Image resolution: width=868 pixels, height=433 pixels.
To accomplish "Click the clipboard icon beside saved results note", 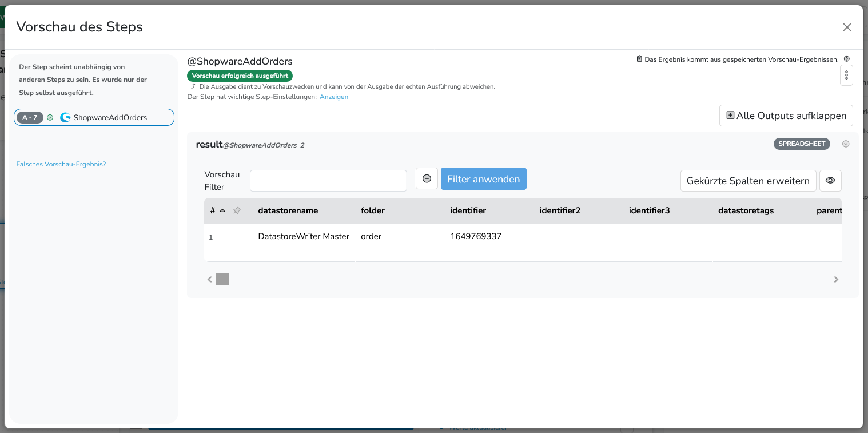I will click(639, 59).
